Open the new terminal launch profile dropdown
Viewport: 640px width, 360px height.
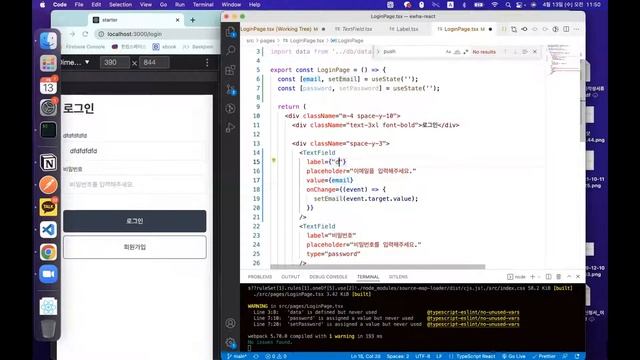pos(539,277)
